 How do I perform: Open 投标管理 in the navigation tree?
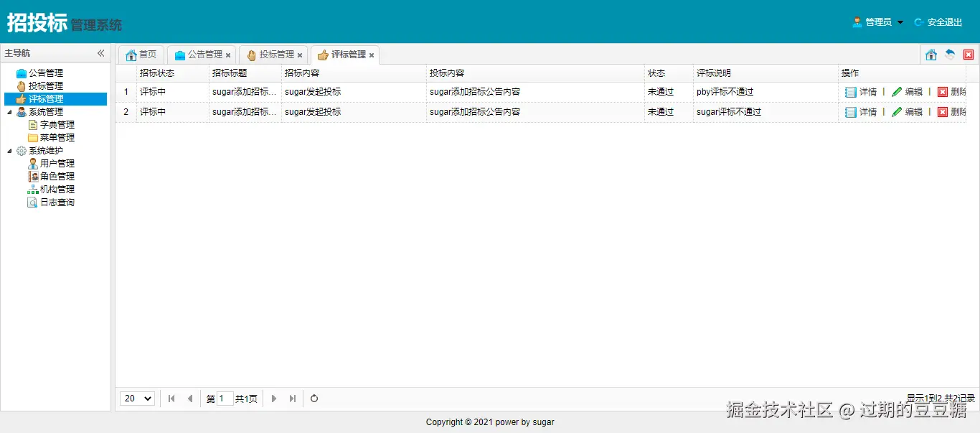(x=46, y=86)
